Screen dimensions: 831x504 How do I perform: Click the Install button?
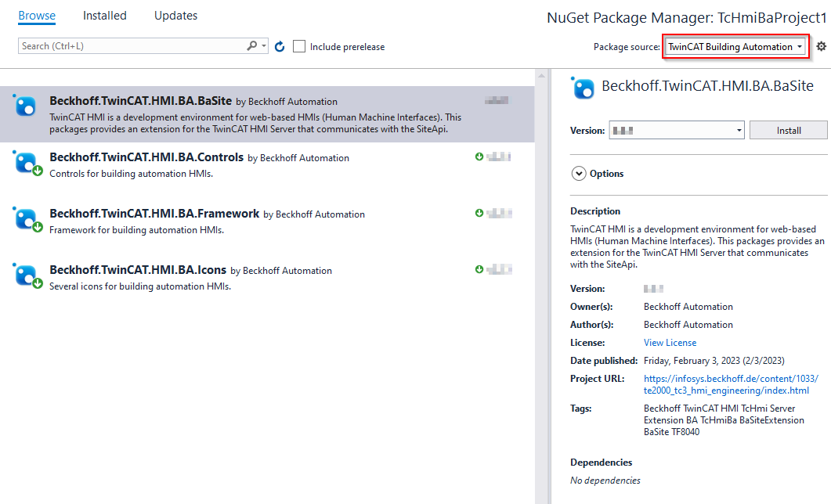(789, 130)
